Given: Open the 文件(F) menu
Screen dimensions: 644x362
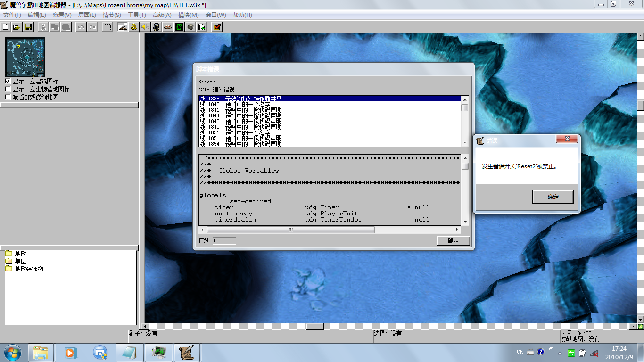Looking at the screenshot, I should (12, 15).
